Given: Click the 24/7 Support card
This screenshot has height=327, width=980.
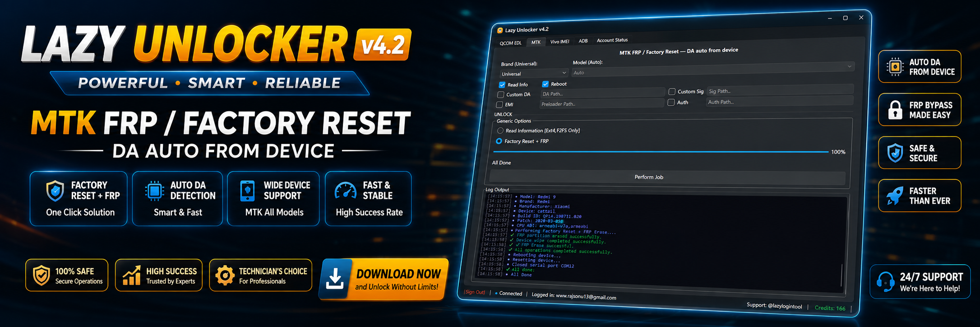Looking at the screenshot, I should tap(920, 282).
